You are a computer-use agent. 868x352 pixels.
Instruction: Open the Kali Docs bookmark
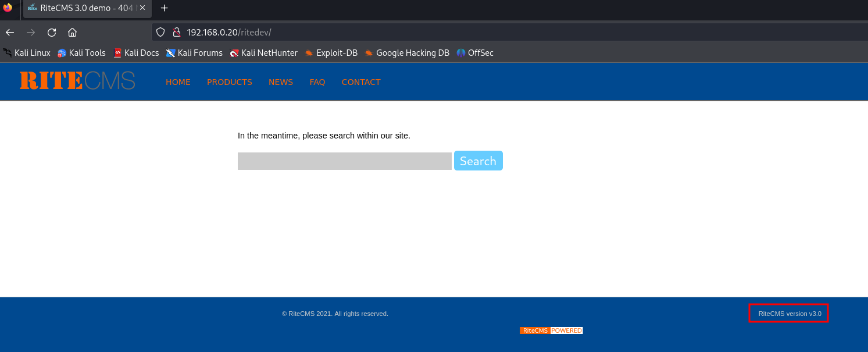point(136,53)
